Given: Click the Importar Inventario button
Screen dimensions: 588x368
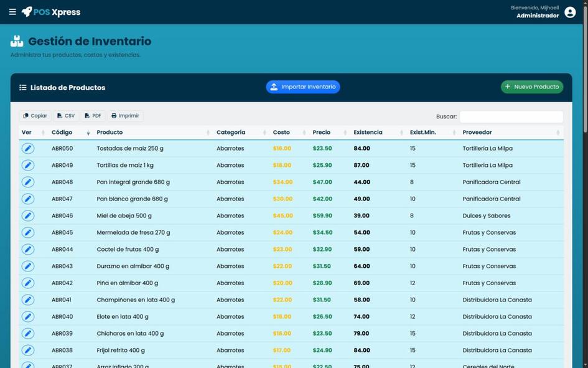Looking at the screenshot, I should [x=303, y=87].
